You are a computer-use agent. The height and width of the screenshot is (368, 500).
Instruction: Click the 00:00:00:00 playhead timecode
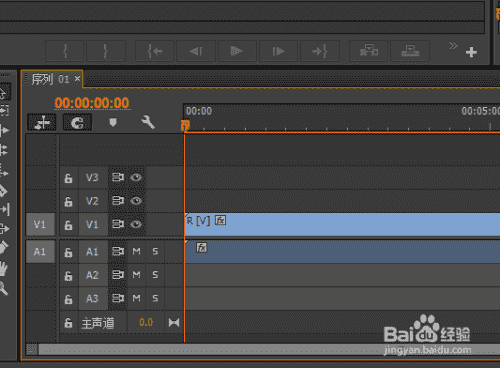tap(92, 103)
